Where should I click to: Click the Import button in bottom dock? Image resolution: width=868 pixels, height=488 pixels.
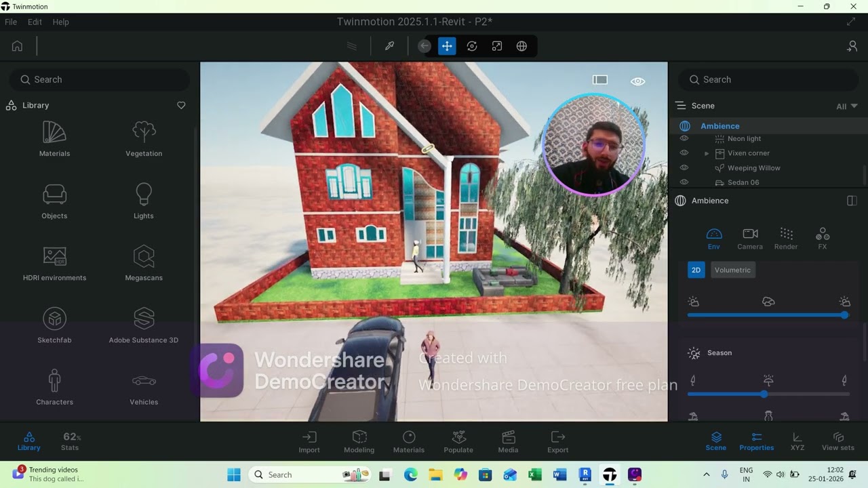309,442
